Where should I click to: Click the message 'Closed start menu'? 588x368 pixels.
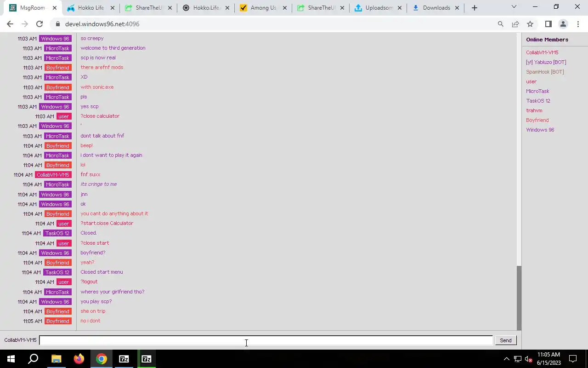pyautogui.click(x=102, y=272)
